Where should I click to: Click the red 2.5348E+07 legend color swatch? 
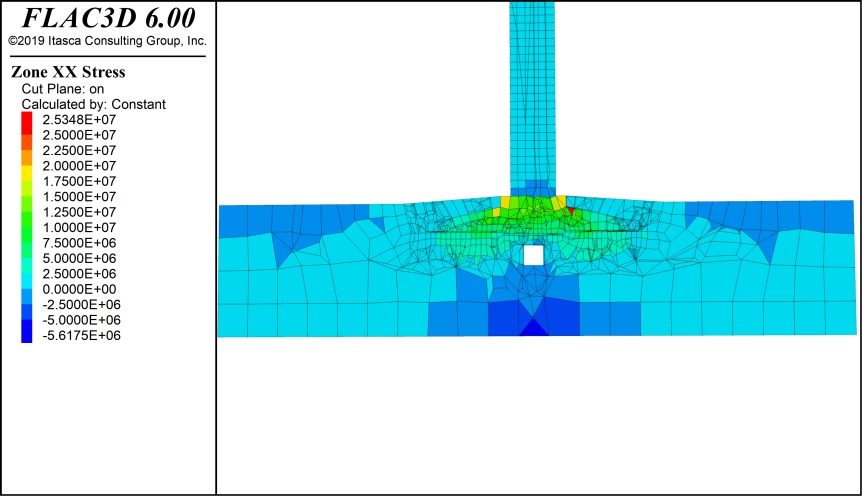(x=27, y=119)
